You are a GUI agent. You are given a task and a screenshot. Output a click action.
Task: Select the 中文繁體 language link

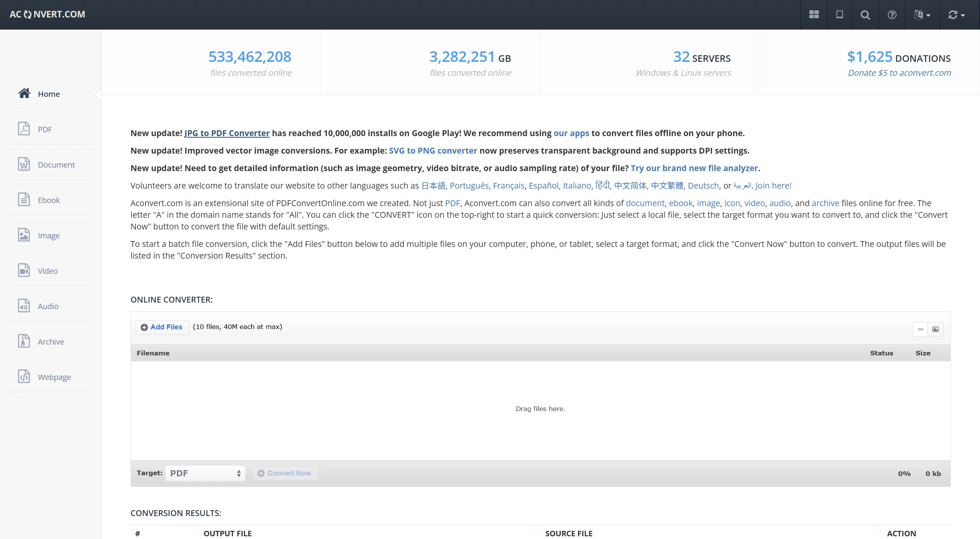pyautogui.click(x=667, y=186)
